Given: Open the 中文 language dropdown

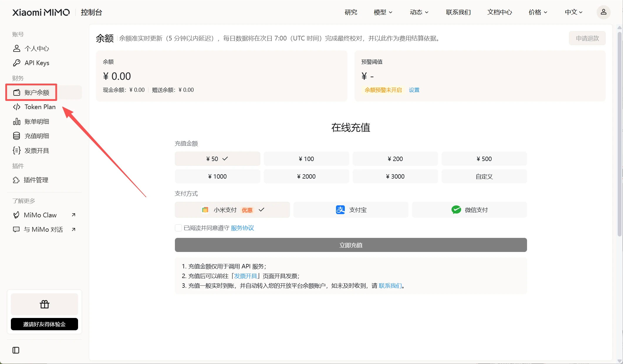Looking at the screenshot, I should [574, 12].
